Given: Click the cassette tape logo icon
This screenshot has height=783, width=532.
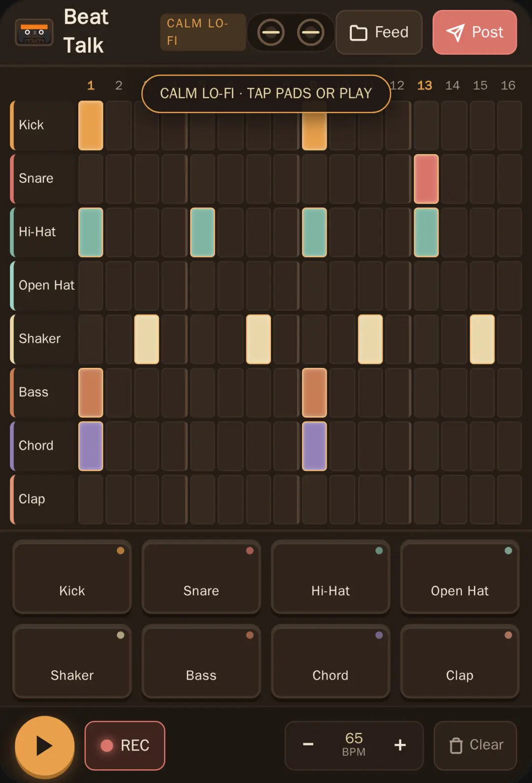Looking at the screenshot, I should coord(34,32).
